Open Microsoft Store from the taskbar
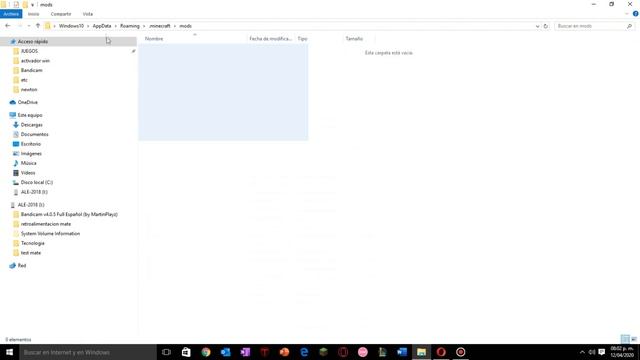640x360 pixels. click(186, 352)
